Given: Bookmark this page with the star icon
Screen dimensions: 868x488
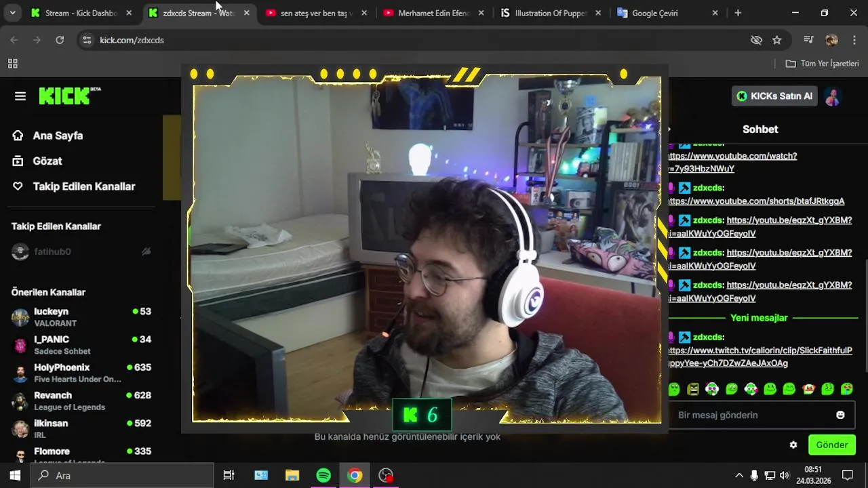Looking at the screenshot, I should 776,40.
